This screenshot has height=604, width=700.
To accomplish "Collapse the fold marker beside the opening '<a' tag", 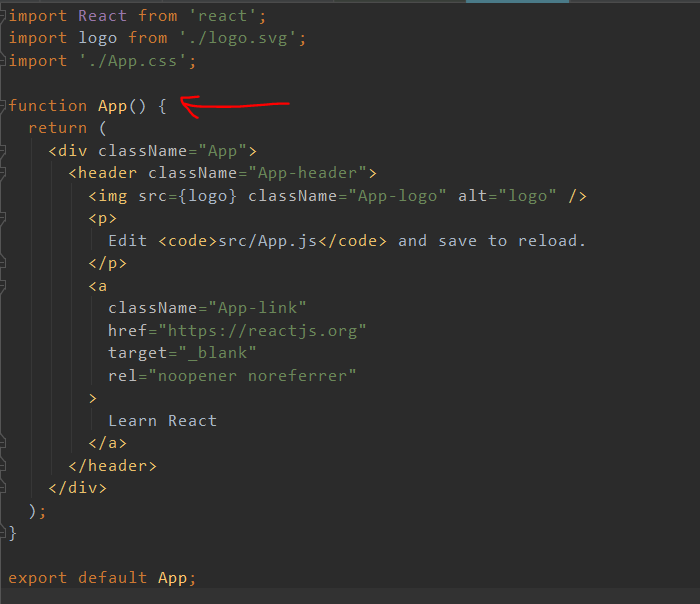I will [x=3, y=286].
